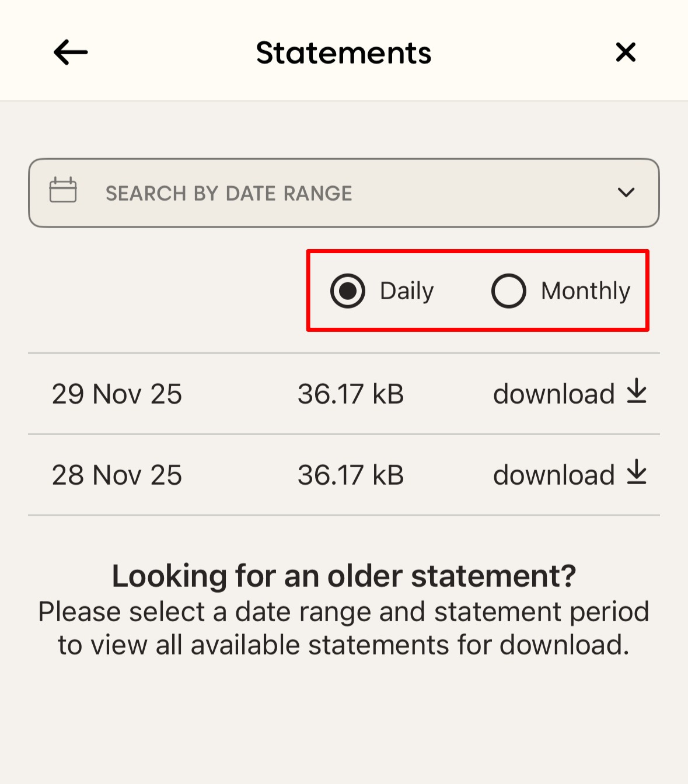
Task: Click the download arrow icon for 29 Nov 25
Action: pos(637,391)
